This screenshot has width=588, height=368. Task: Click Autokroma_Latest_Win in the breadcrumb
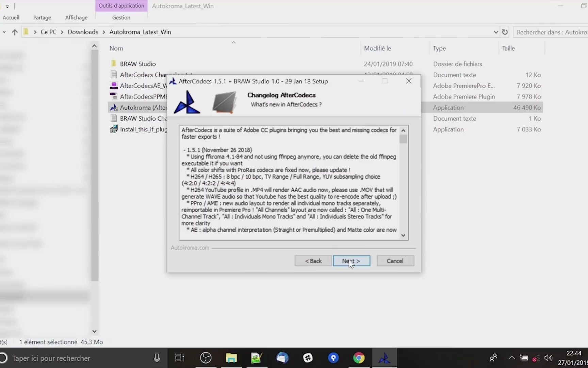click(140, 32)
